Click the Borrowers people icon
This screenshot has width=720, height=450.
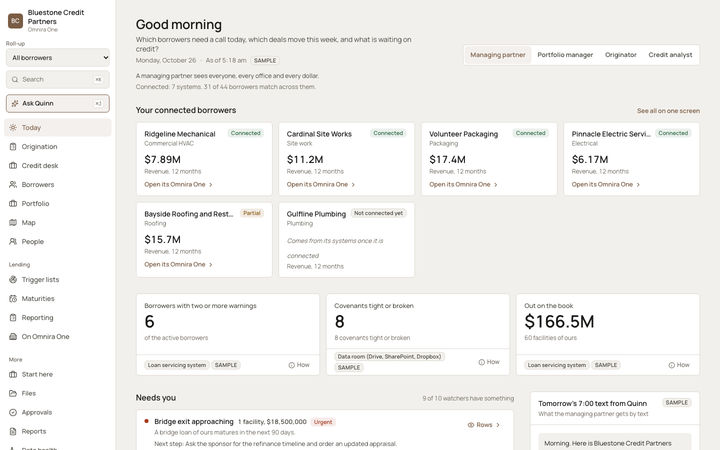pos(13,185)
